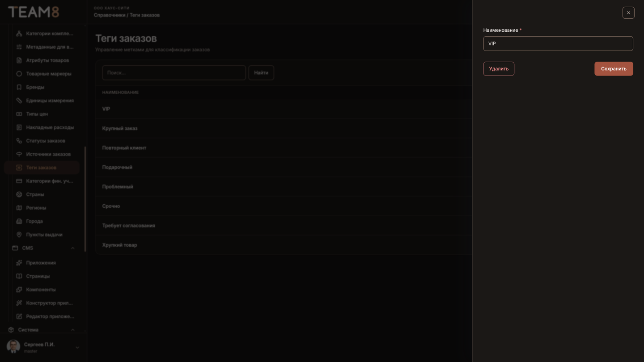Click the Поиск search field

[174, 73]
